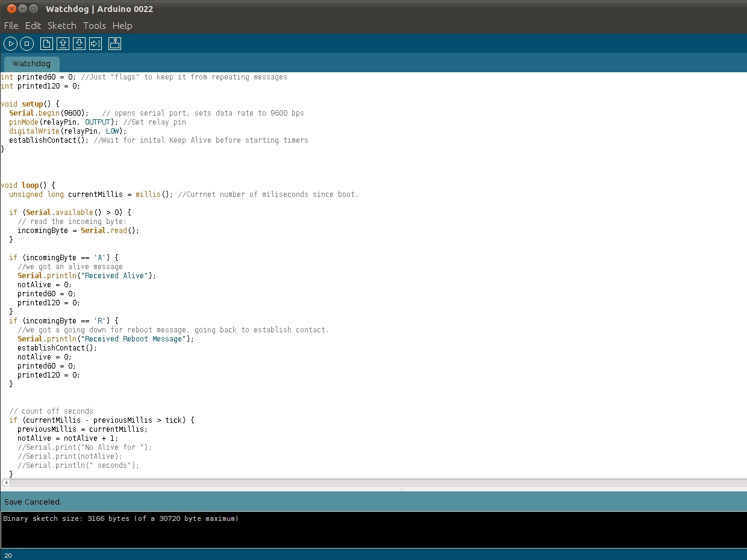The width and height of the screenshot is (747, 560).
Task: Click the "if (incomingByte == 'A')" line
Action: [64, 258]
